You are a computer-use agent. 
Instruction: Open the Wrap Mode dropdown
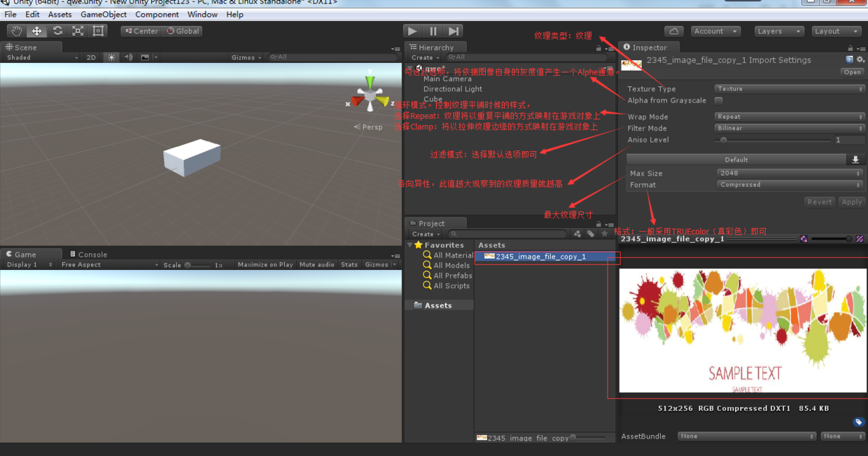point(790,117)
